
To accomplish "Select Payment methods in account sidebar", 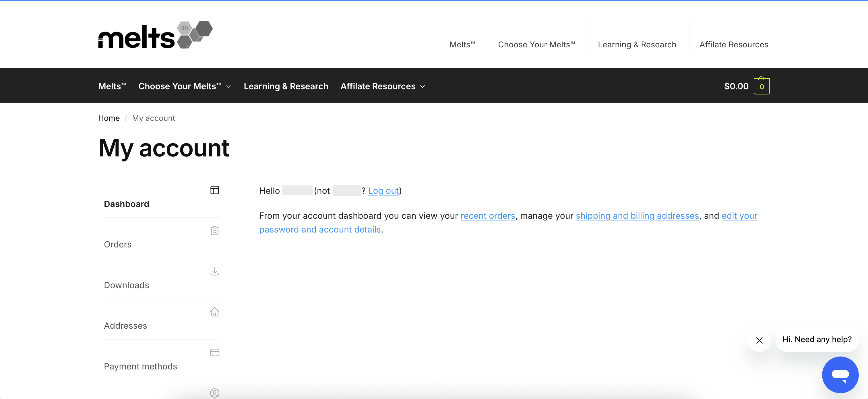I will click(140, 366).
